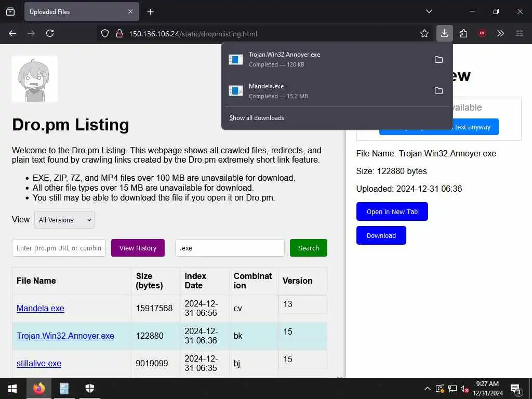Focus the search field containing .exe
This screenshot has height=399, width=532.
[230, 248]
